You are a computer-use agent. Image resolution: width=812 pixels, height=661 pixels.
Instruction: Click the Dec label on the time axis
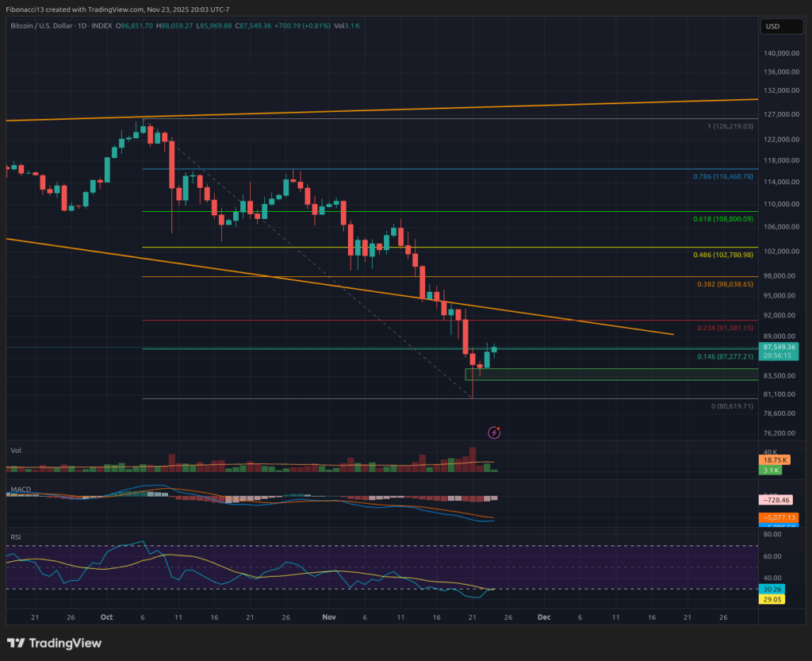click(544, 617)
